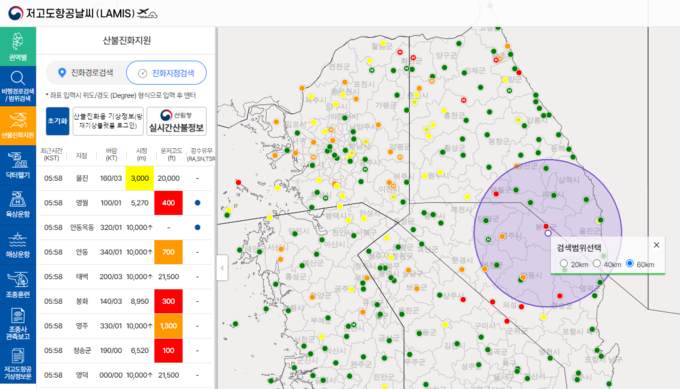Select the 60km search range radio
This screenshot has width=680, height=389.
tap(630, 263)
